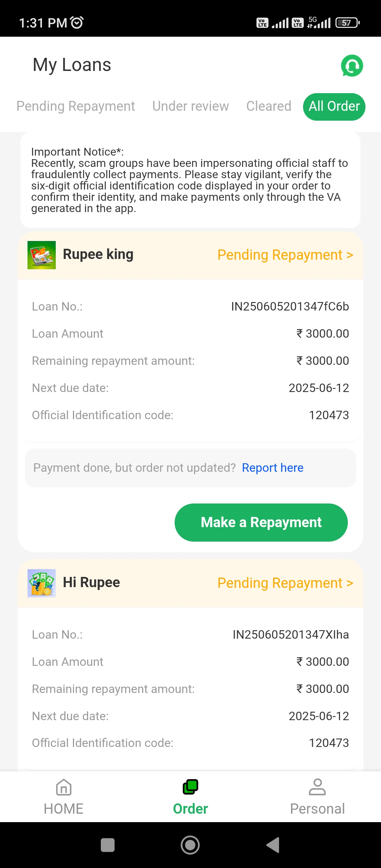This screenshot has height=868, width=381.
Task: Tap the green customer support headset icon
Action: (x=352, y=66)
